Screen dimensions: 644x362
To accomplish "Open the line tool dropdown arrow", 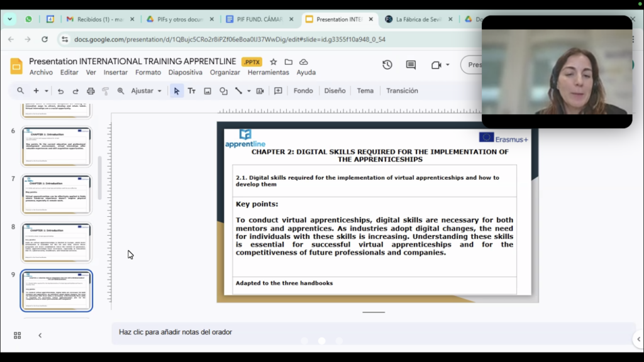I will click(x=249, y=91).
